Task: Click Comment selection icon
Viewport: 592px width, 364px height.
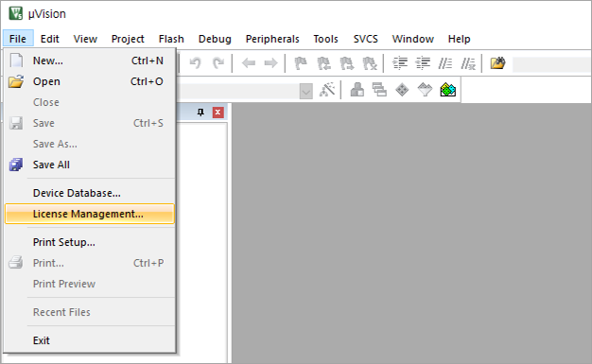Action: click(x=445, y=63)
